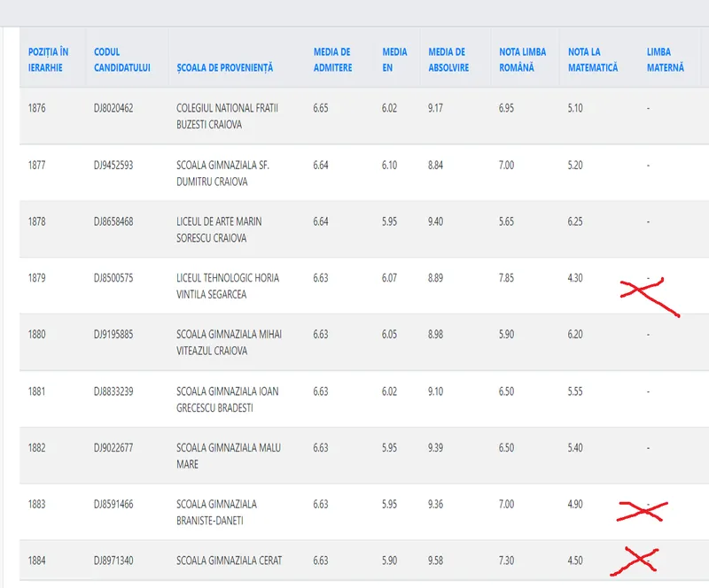Screen dimensions: 709x588
Task: Select admission average 6.65
Action: (x=321, y=108)
